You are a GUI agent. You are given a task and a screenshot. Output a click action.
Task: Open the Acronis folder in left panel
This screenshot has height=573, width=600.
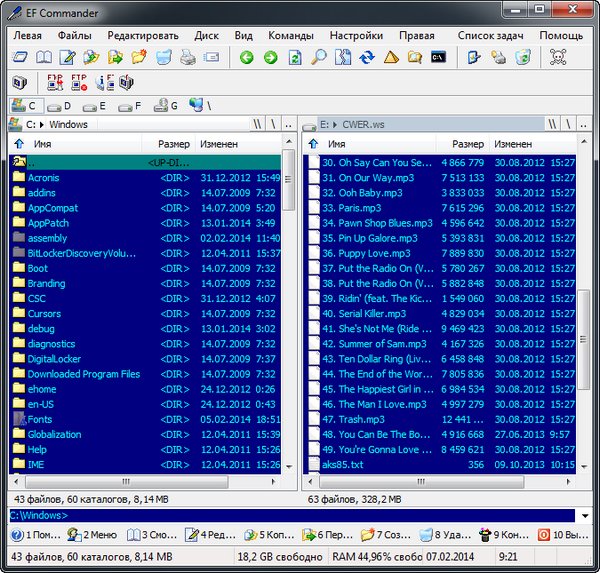pos(44,178)
